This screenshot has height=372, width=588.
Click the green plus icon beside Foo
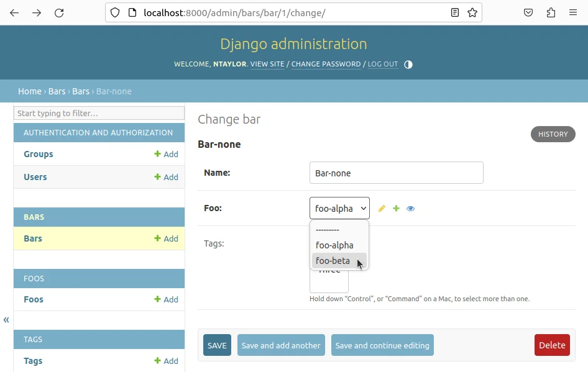pos(396,209)
